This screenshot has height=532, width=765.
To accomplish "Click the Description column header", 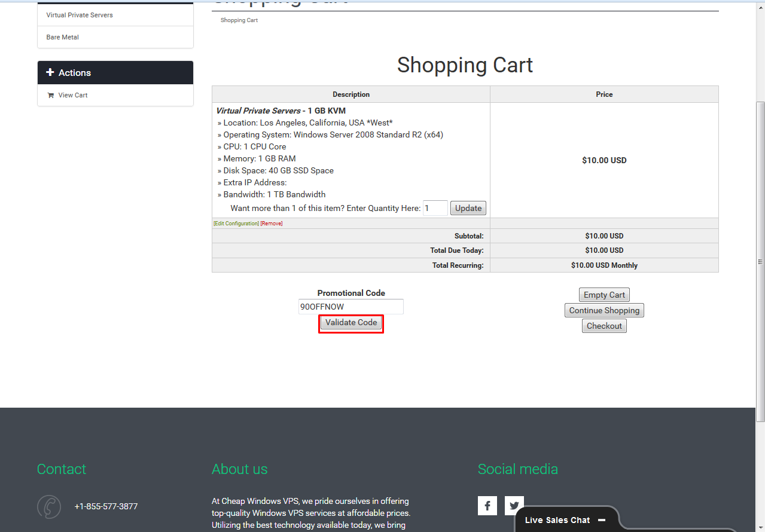I will 351,94.
